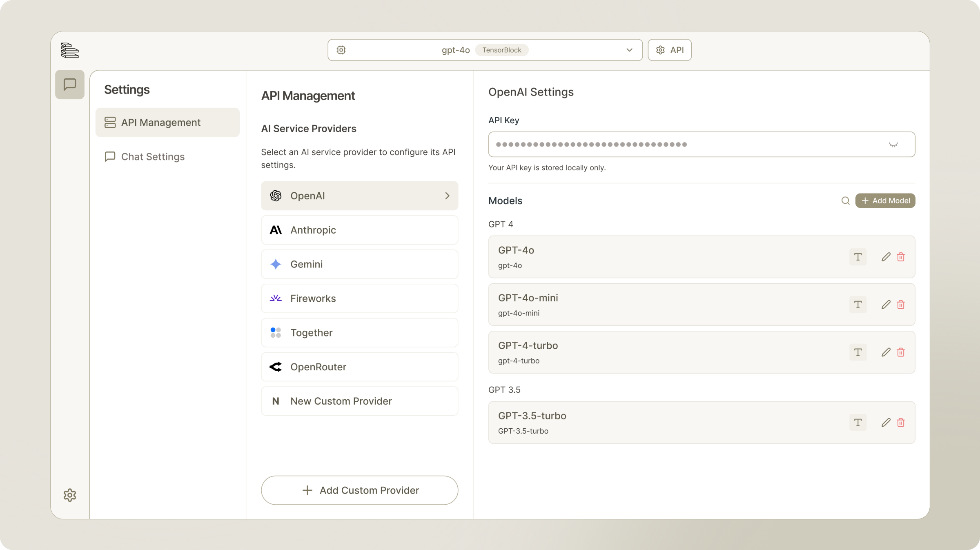Select the Gemini provider
Viewport: 980px width, 550px height.
[x=359, y=264]
